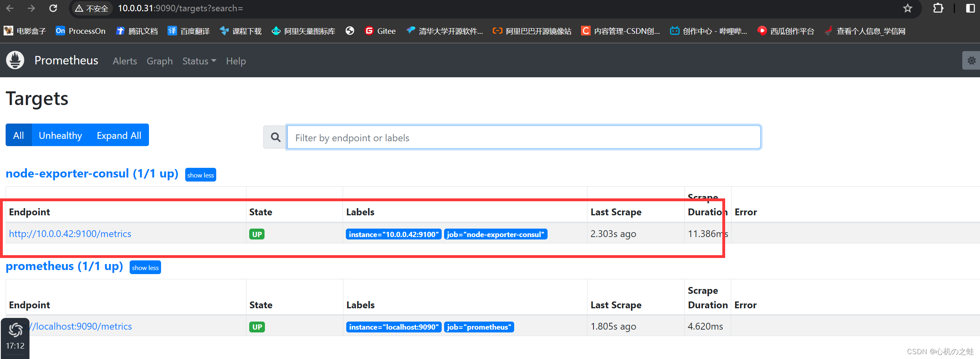Open the 腾讯文档 bookmark
980x359 pixels.
(x=137, y=31)
